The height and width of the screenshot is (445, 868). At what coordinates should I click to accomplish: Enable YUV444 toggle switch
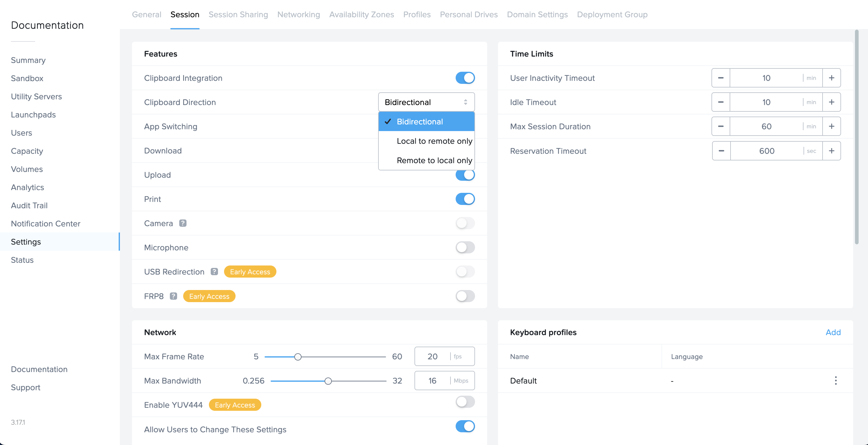click(x=465, y=401)
